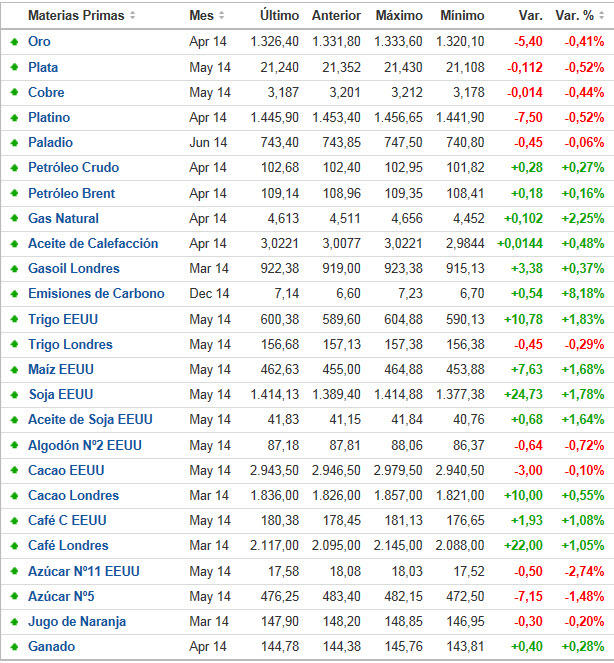614x663 pixels.
Task: Click the Último column header
Action: click(x=278, y=16)
